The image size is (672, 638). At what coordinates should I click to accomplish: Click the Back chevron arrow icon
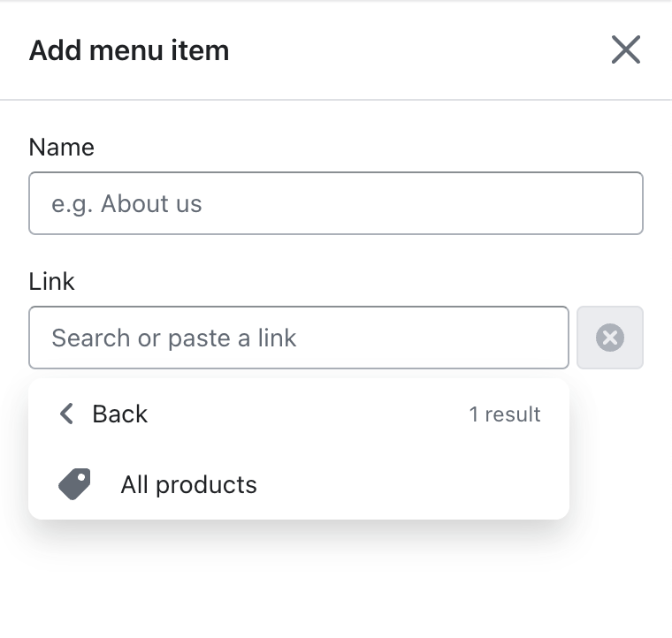pyautogui.click(x=66, y=414)
